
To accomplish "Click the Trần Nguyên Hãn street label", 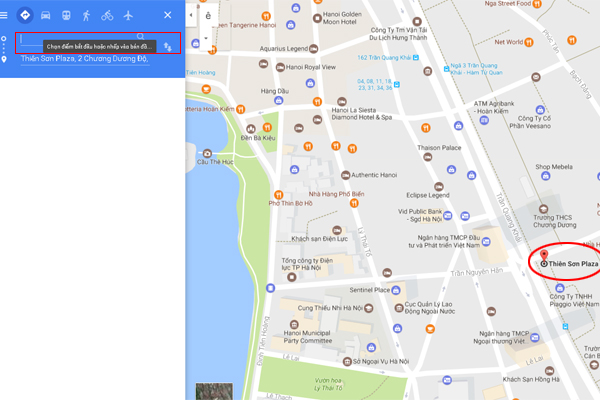I will pyautogui.click(x=476, y=272).
